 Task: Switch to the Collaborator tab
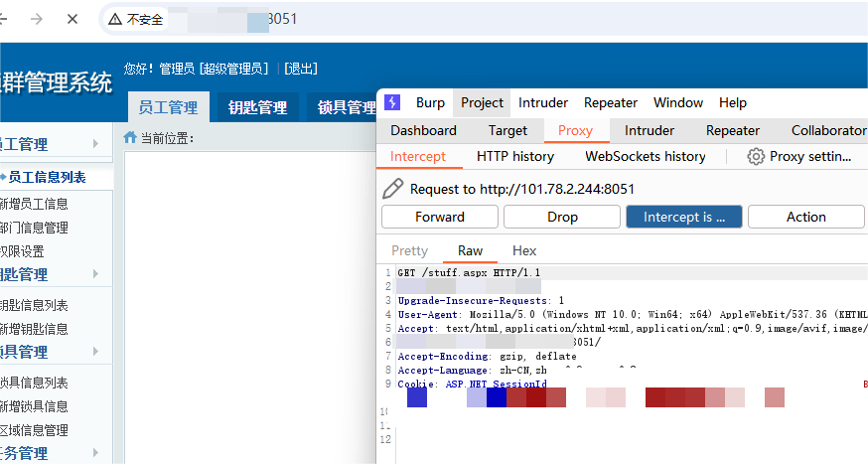tap(828, 131)
